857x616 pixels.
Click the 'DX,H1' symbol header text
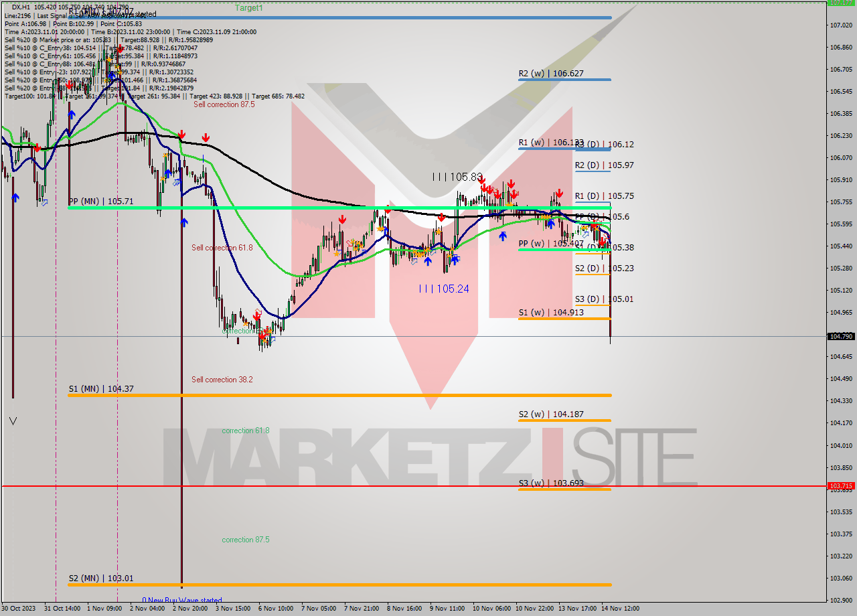22,7
